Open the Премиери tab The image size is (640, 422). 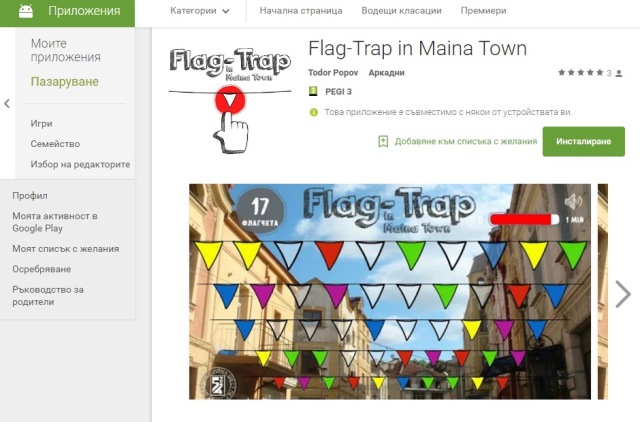(x=483, y=11)
